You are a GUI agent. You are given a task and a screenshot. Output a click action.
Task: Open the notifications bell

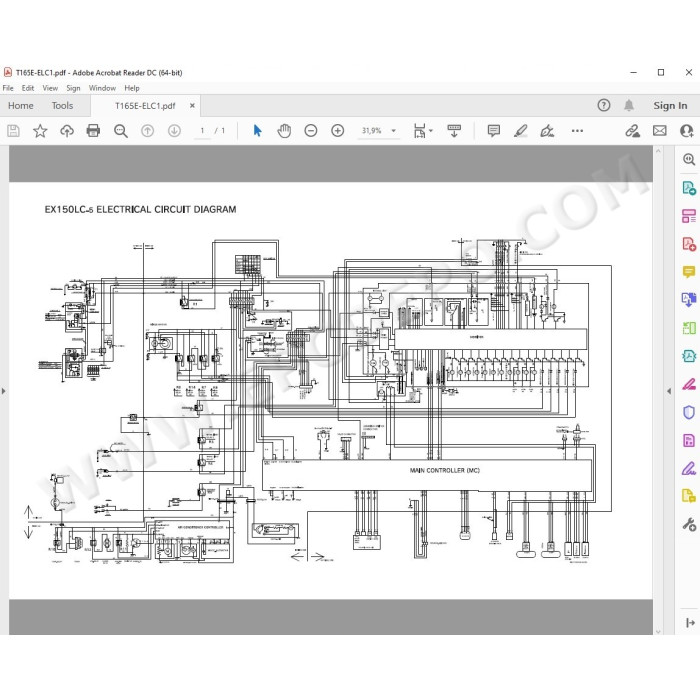click(629, 105)
